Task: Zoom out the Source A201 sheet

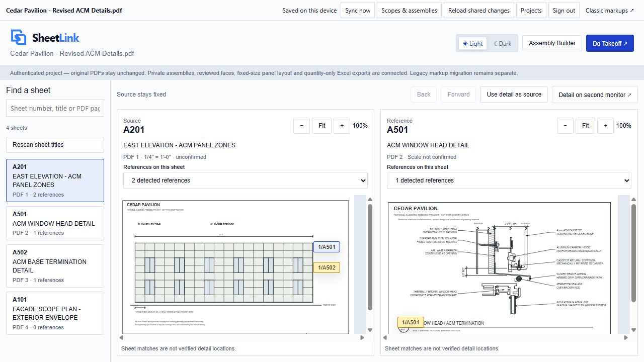Action: click(x=301, y=126)
